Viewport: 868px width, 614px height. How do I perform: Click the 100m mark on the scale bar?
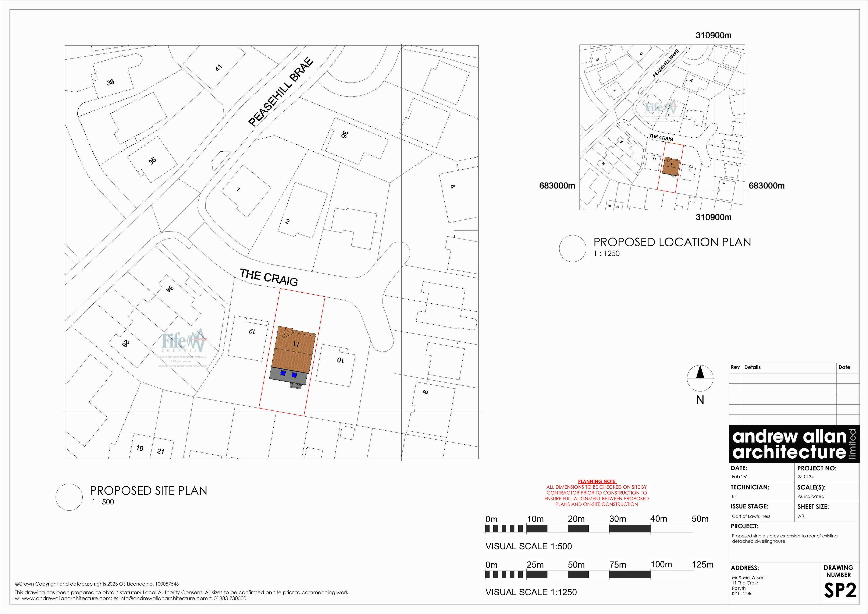point(661,564)
